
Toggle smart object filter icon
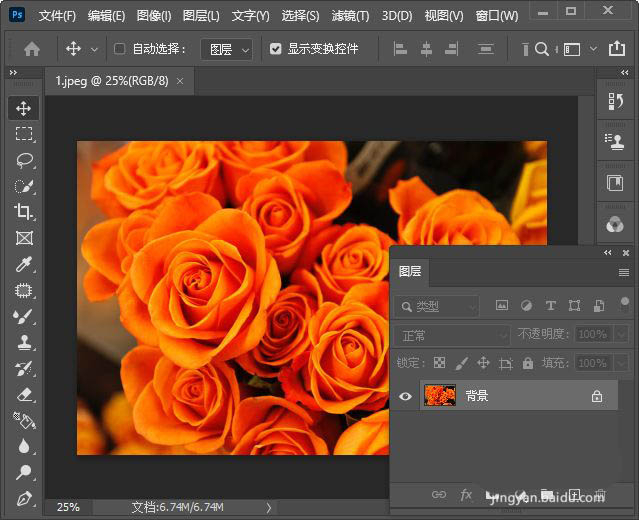599,305
